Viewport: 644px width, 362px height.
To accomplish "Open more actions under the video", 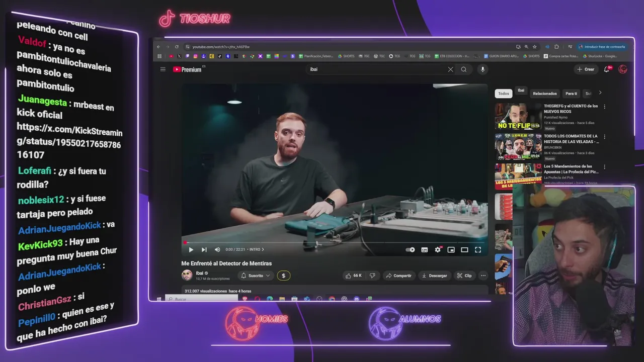I will (x=483, y=276).
